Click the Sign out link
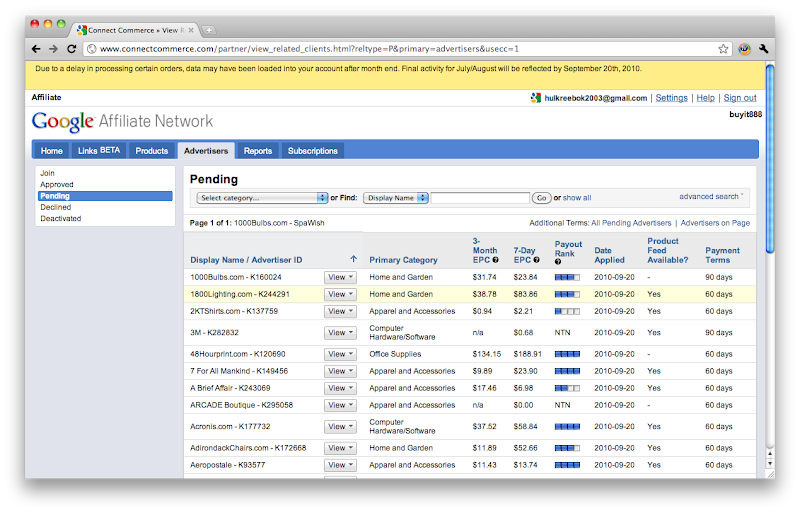Image resolution: width=800 pixels, height=513 pixels. click(740, 98)
